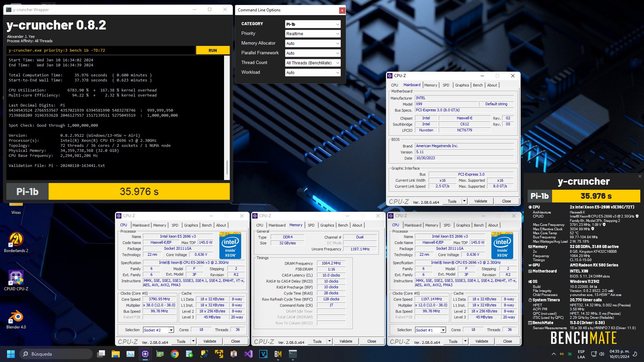Open the performance monitor graph taskbar icon

[130, 354]
